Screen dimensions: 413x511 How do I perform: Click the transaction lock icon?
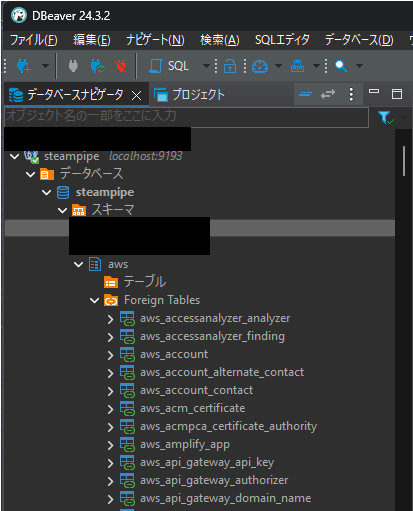click(230, 66)
